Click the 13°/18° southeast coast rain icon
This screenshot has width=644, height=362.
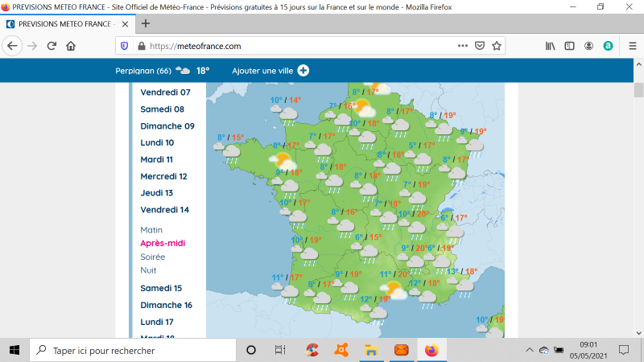[461, 286]
